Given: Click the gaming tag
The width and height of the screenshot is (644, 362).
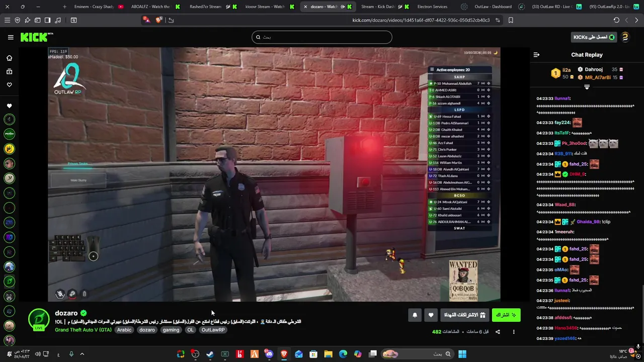Looking at the screenshot, I should 171,330.
